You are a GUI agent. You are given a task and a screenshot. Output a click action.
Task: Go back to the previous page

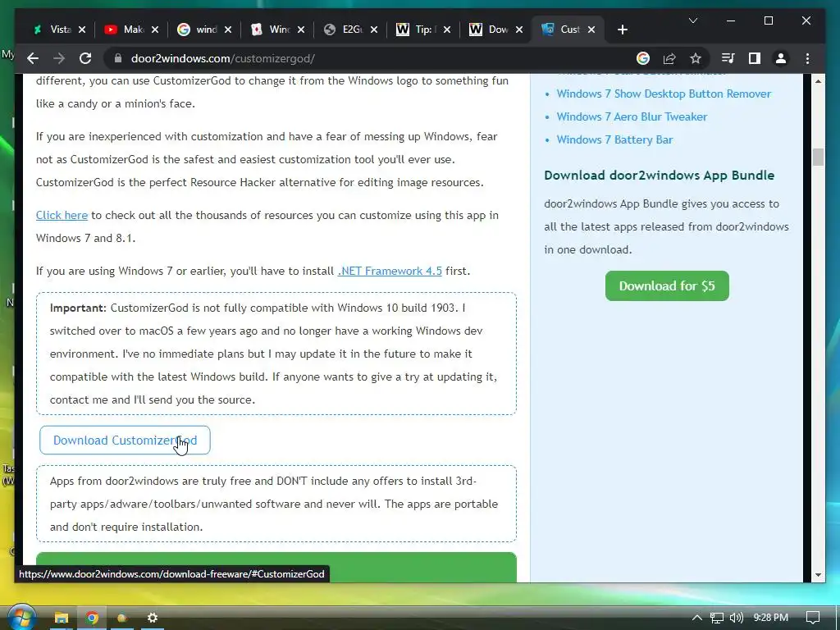pyautogui.click(x=33, y=58)
